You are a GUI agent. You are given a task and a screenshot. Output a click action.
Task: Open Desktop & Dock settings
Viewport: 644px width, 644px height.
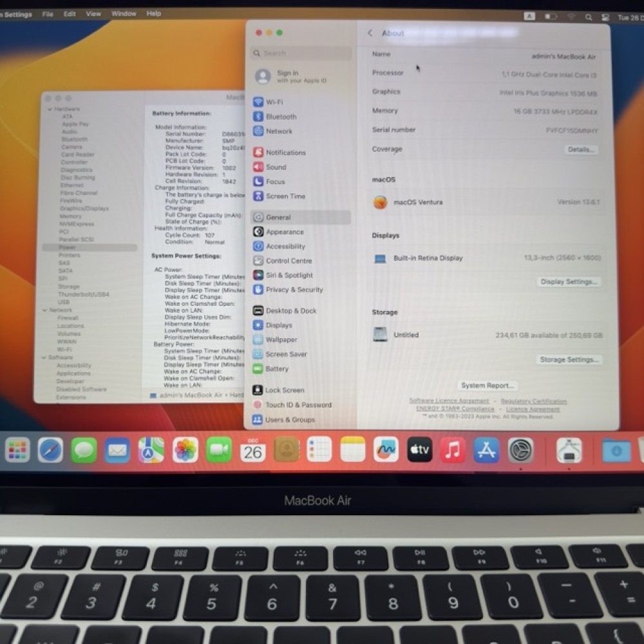pyautogui.click(x=285, y=310)
